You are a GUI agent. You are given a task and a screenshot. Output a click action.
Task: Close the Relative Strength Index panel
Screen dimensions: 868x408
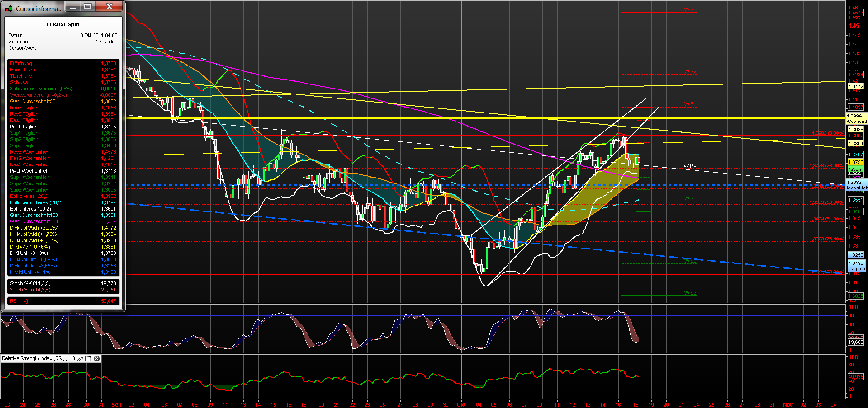96,358
